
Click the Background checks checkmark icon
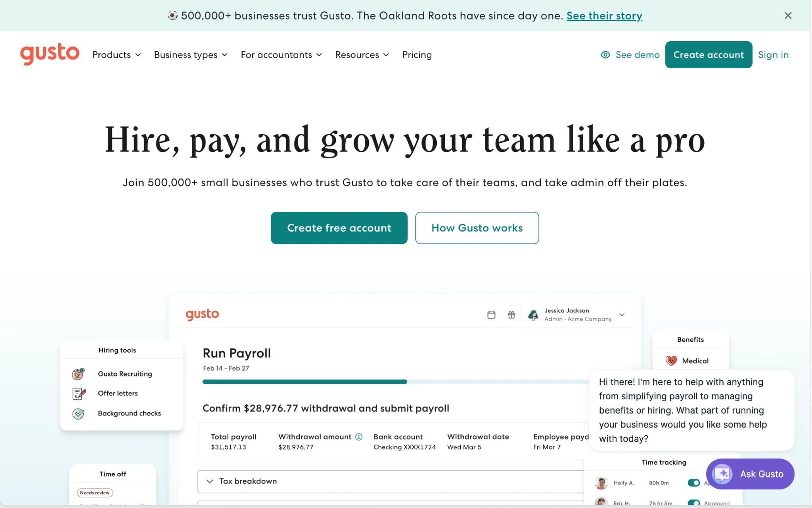(79, 414)
